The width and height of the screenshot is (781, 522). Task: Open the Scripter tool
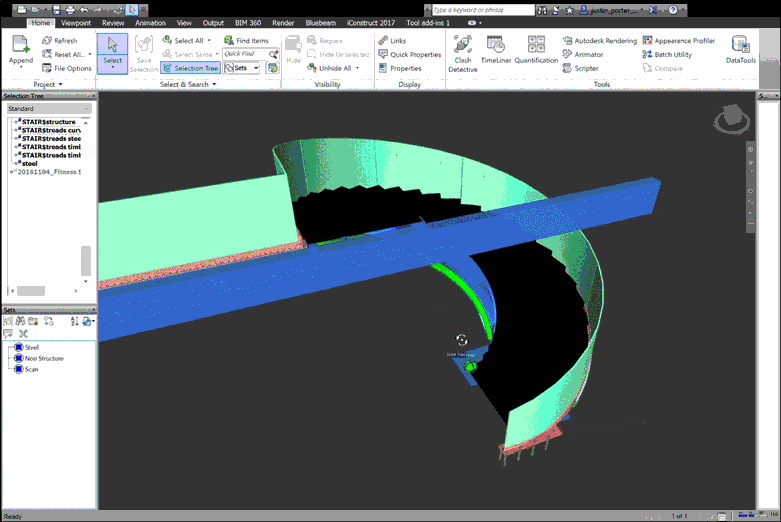tap(580, 68)
